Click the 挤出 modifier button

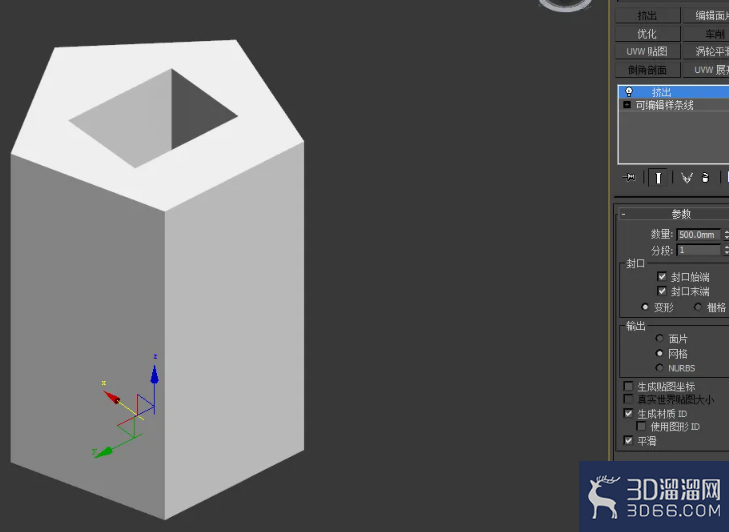tap(647, 15)
